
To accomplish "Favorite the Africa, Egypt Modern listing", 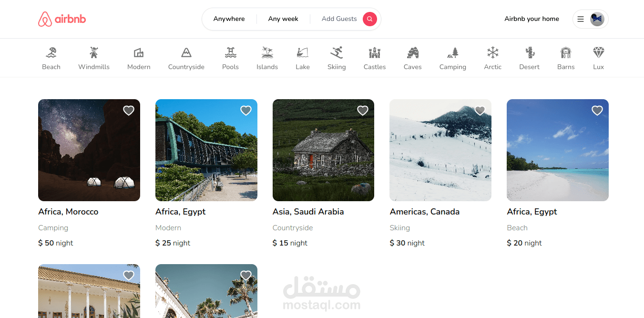I will click(x=246, y=111).
